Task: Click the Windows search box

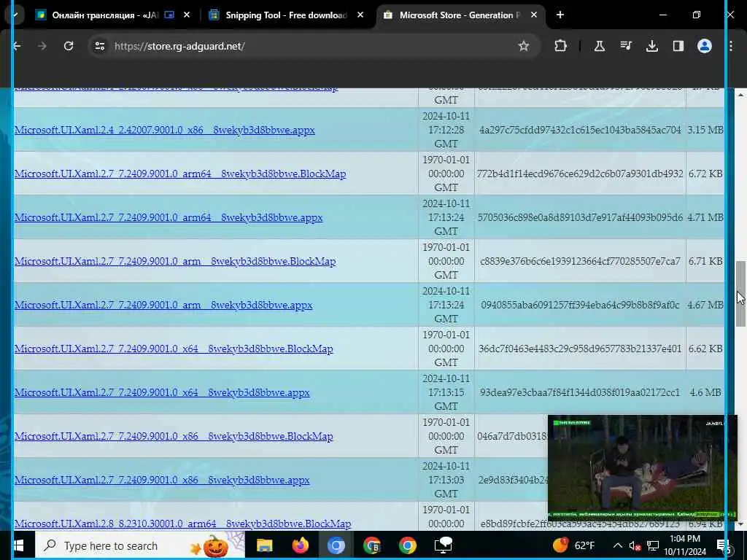Action: pos(140,545)
